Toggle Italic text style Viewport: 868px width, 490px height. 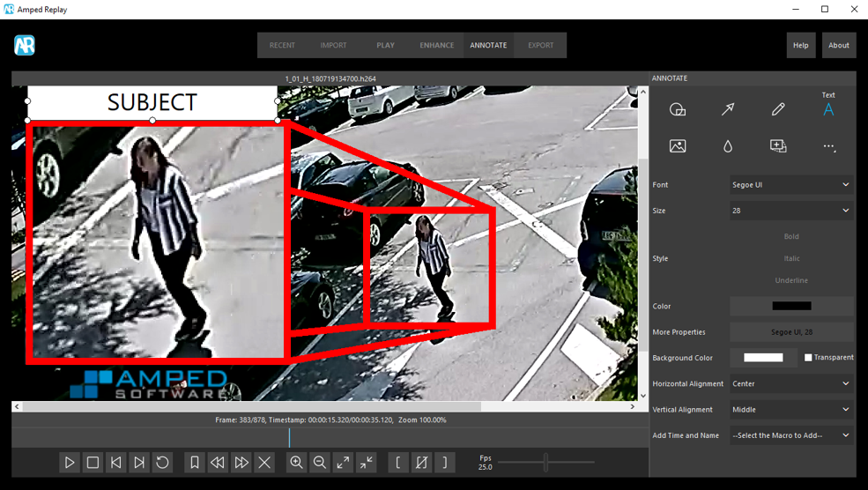[791, 258]
